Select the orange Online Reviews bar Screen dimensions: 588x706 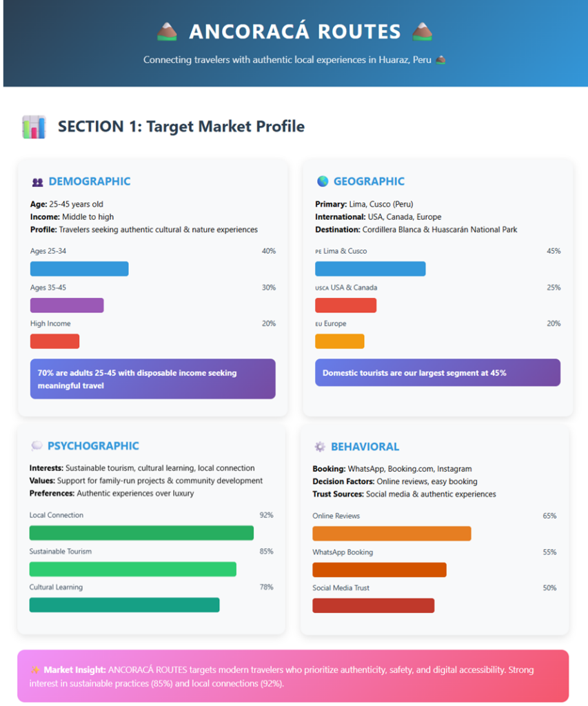[x=392, y=534]
